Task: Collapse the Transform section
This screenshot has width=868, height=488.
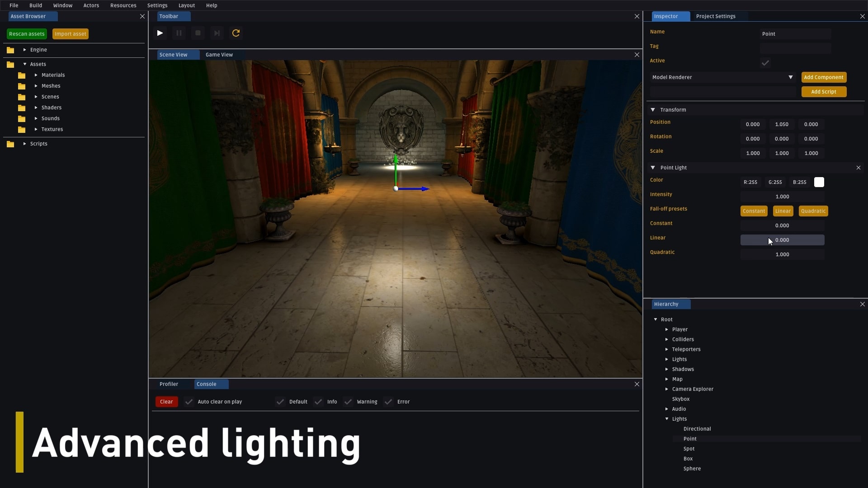Action: (x=653, y=110)
